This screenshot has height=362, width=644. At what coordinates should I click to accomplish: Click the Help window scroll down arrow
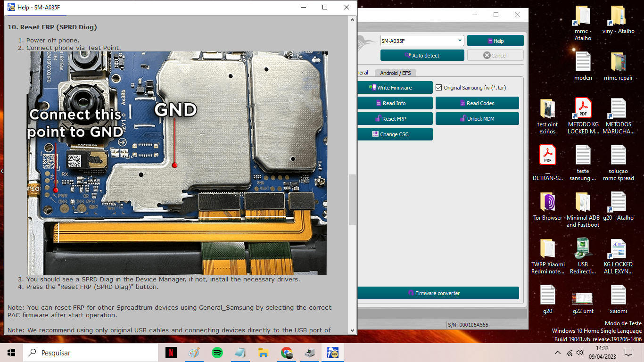[x=352, y=330]
